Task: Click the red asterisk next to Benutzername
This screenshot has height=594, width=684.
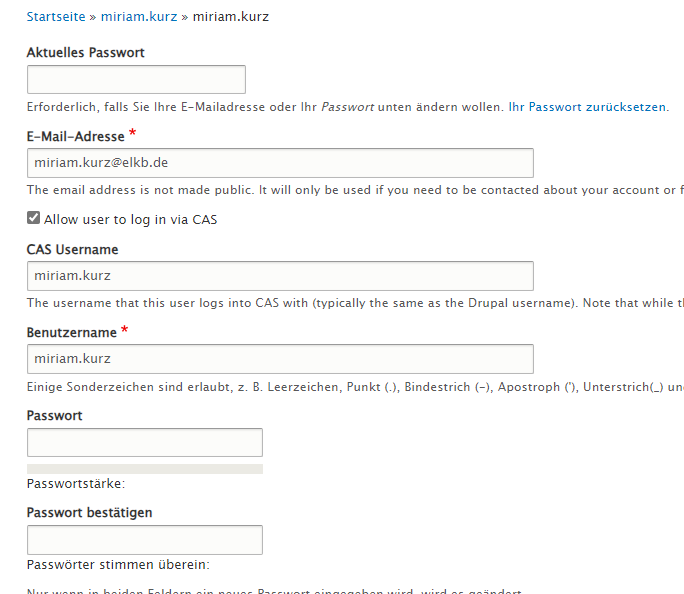Action: (x=125, y=329)
